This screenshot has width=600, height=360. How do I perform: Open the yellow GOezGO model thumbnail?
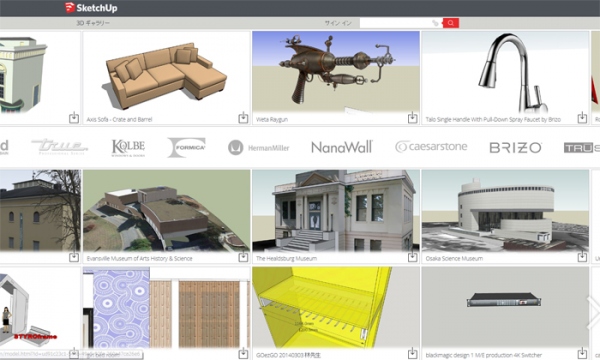(336, 308)
